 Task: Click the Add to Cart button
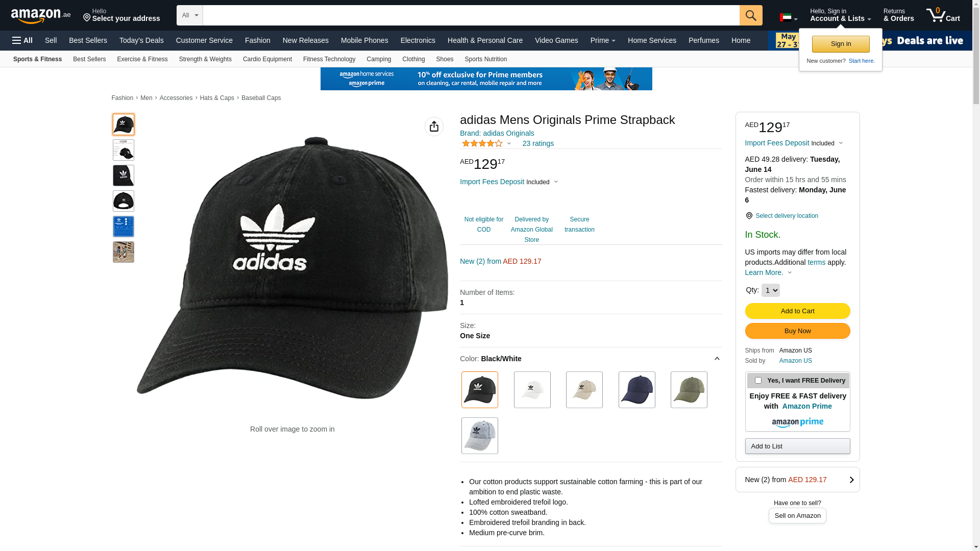797,311
